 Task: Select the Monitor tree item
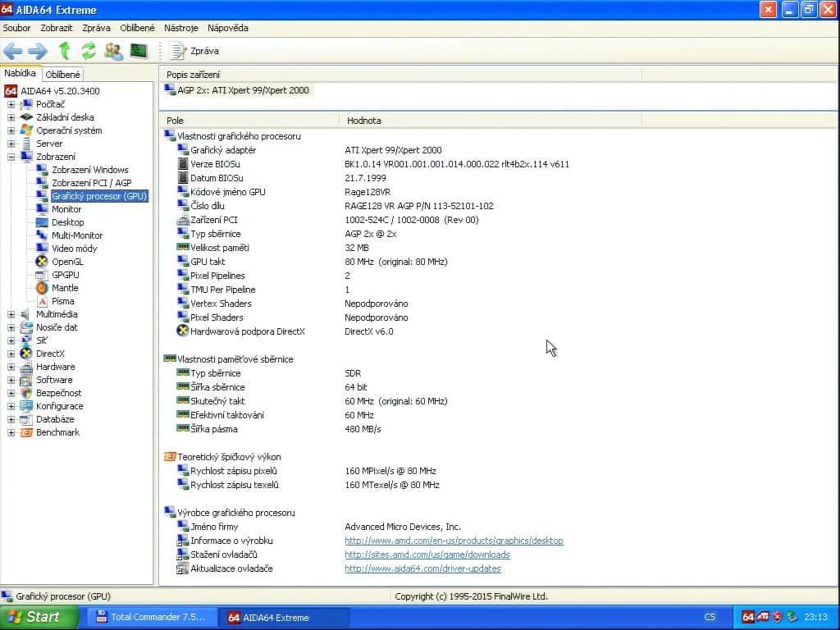coord(66,209)
